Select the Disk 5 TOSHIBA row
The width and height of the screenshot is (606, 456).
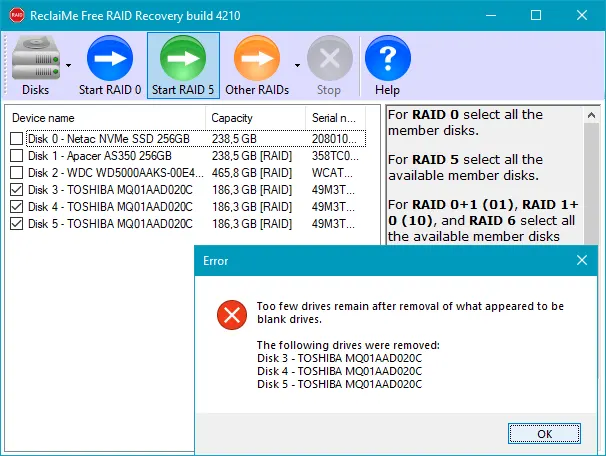point(110,224)
